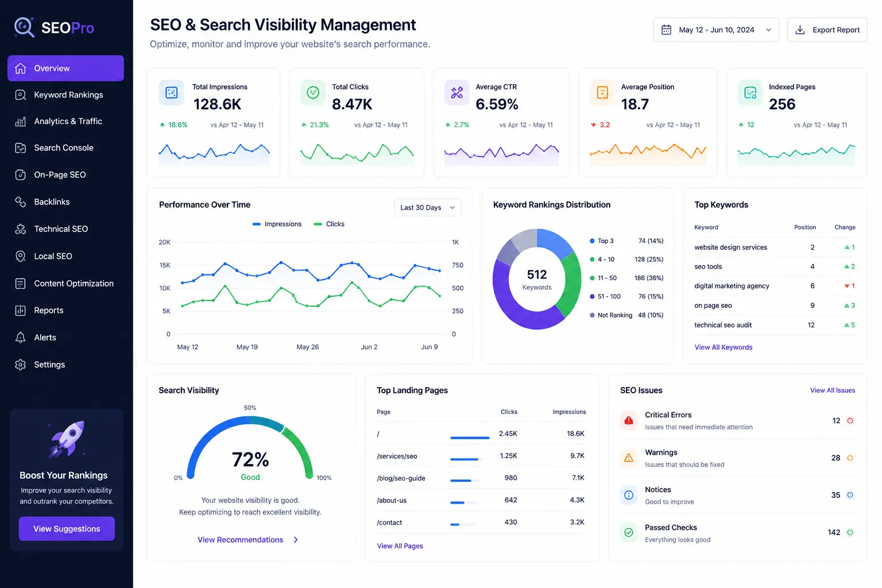
Task: Click the Export Report button
Action: pyautogui.click(x=827, y=30)
